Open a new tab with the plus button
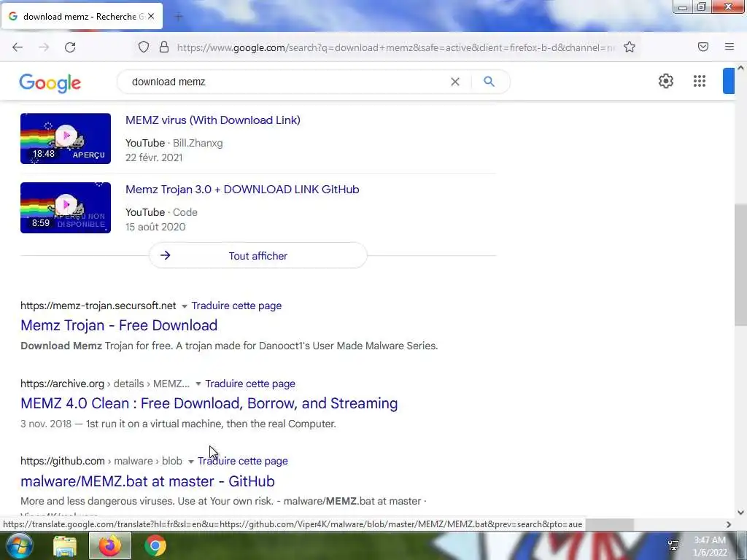Image resolution: width=747 pixels, height=560 pixels. pos(179,17)
